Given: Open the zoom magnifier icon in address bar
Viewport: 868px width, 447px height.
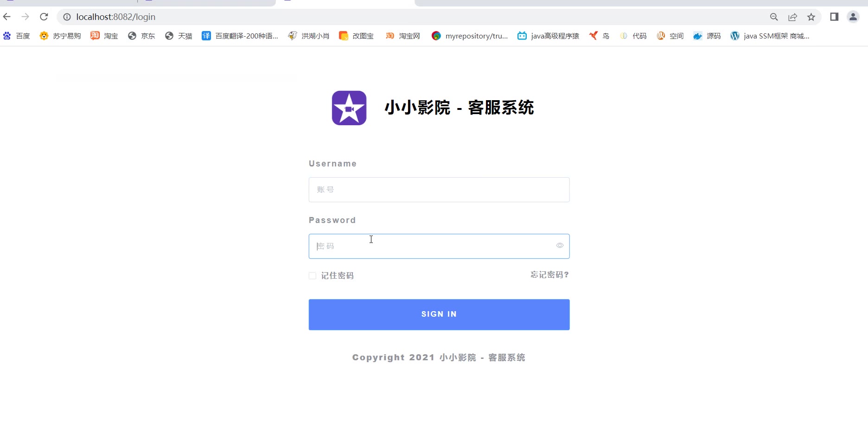Looking at the screenshot, I should point(774,17).
